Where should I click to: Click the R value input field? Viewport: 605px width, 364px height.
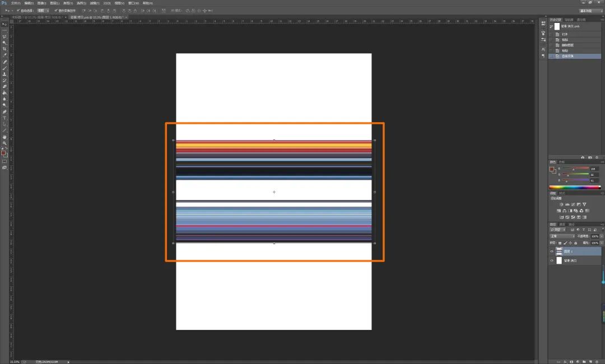pyautogui.click(x=594, y=169)
